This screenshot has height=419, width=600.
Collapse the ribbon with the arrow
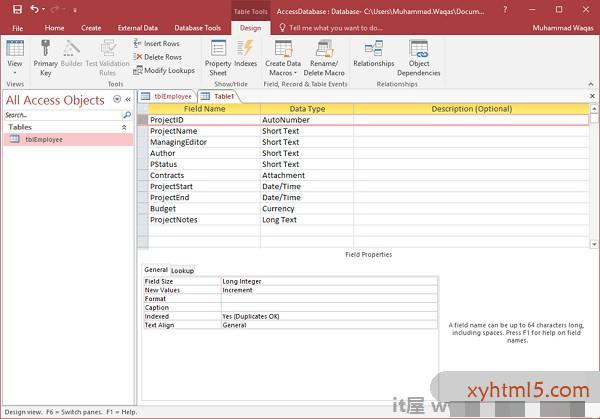(x=591, y=84)
